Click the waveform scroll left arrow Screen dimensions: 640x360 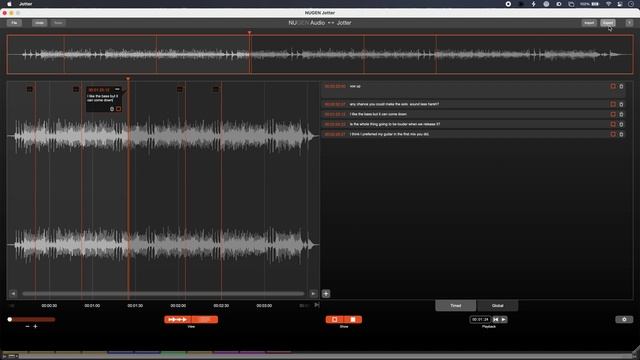coord(13,293)
